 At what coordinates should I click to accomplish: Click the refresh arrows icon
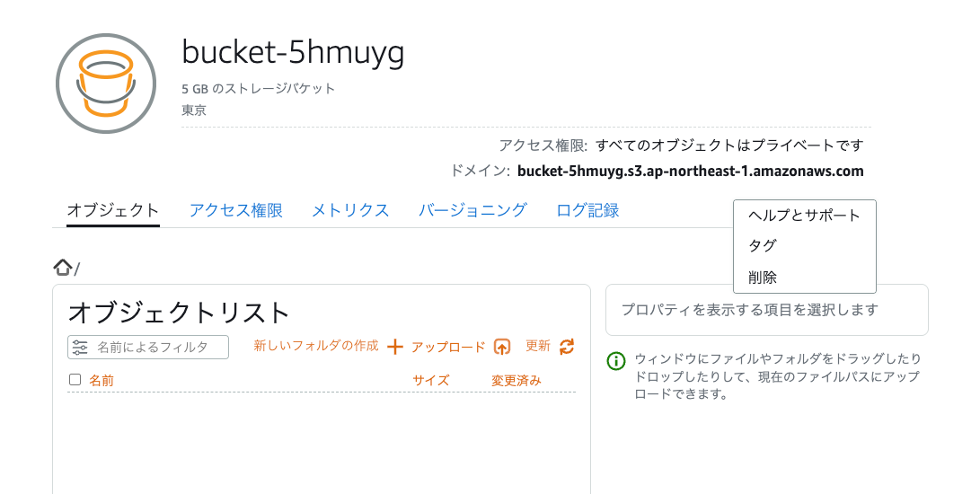point(566,347)
